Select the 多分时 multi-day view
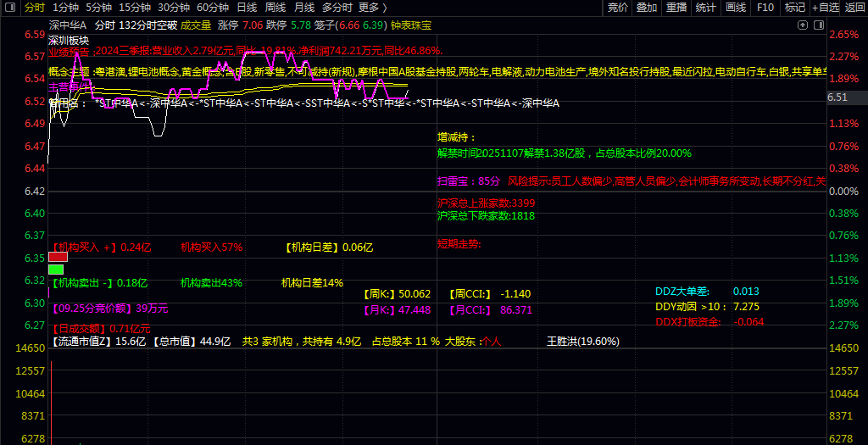The width and height of the screenshot is (868, 445). tap(337, 7)
